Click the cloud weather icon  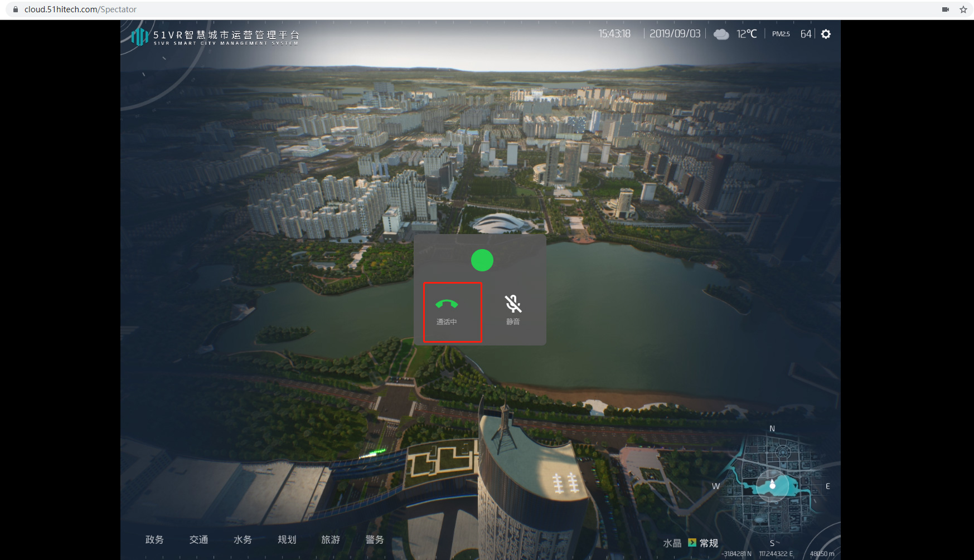tap(721, 34)
